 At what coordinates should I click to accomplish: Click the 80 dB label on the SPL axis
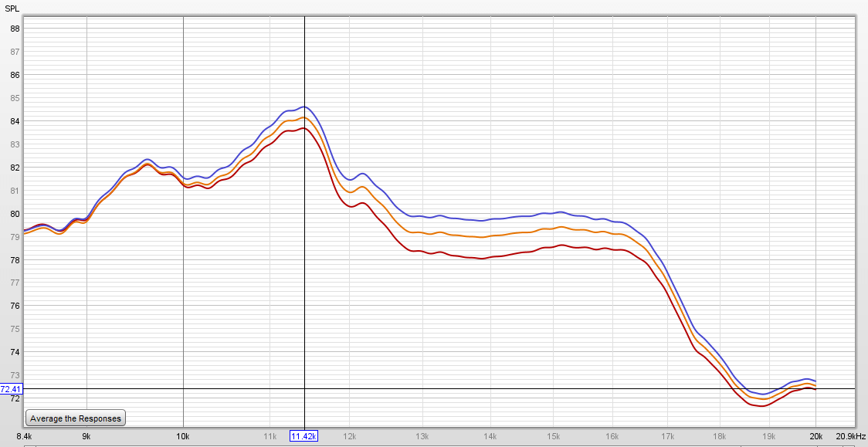(x=15, y=214)
